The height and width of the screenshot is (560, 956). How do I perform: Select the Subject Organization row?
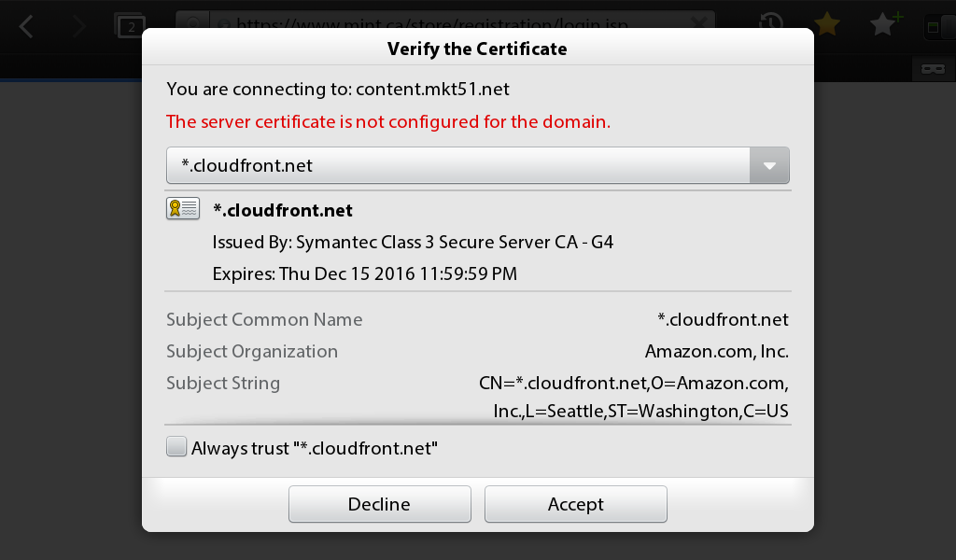477,352
